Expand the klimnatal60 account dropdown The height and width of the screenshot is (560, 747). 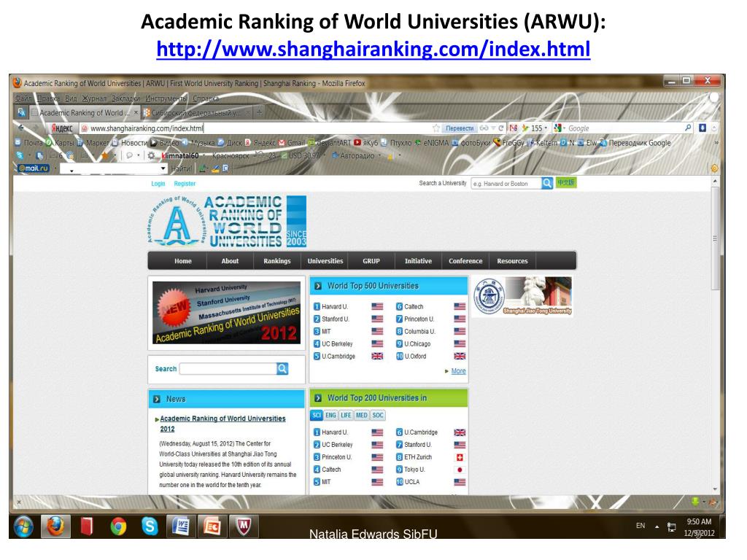pos(203,156)
